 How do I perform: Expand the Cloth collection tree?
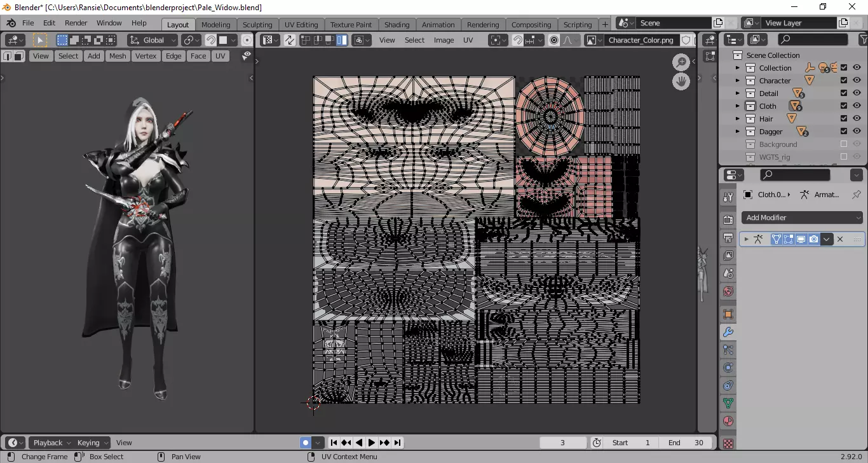point(738,106)
